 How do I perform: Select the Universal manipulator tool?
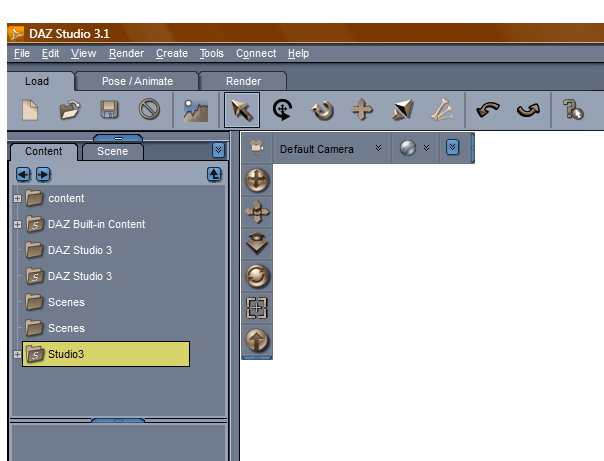(x=282, y=110)
